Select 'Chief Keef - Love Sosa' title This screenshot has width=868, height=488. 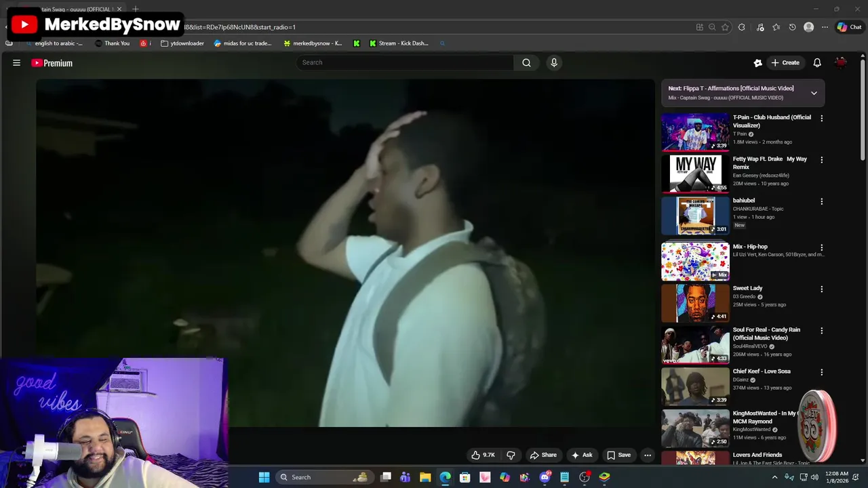tap(762, 371)
